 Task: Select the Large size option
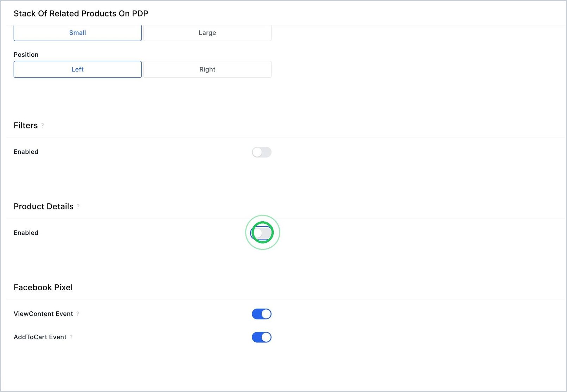coord(207,33)
